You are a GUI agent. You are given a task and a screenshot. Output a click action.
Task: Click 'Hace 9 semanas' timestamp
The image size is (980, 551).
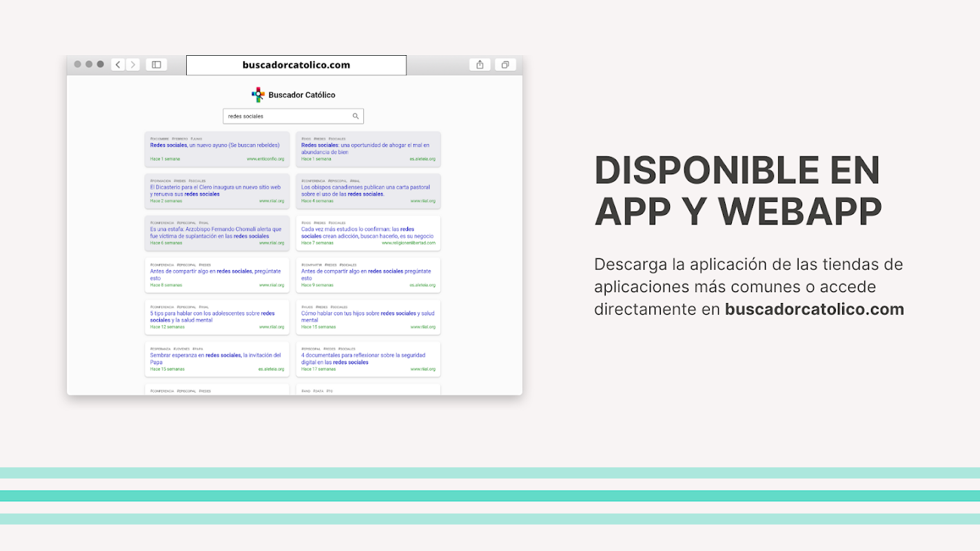(x=317, y=284)
